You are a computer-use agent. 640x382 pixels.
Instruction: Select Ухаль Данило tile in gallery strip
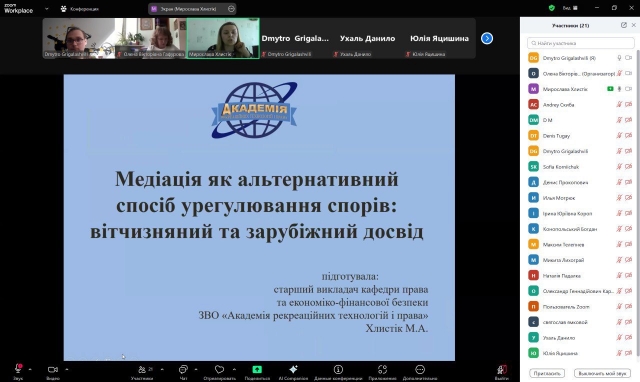point(367,38)
